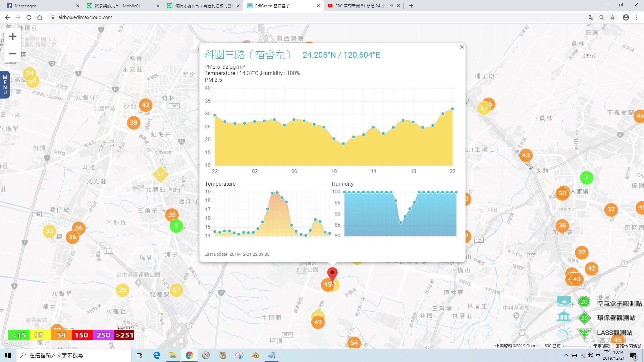Viewport: 644px width, 362px height.
Task: Select the orange marker showing 37 near 馬岡厝
Action: tap(611, 209)
